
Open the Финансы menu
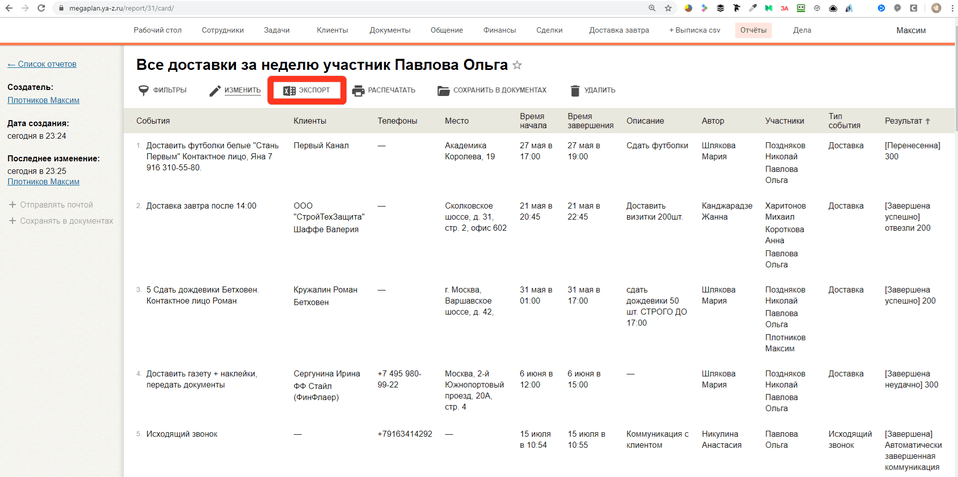pyautogui.click(x=499, y=30)
